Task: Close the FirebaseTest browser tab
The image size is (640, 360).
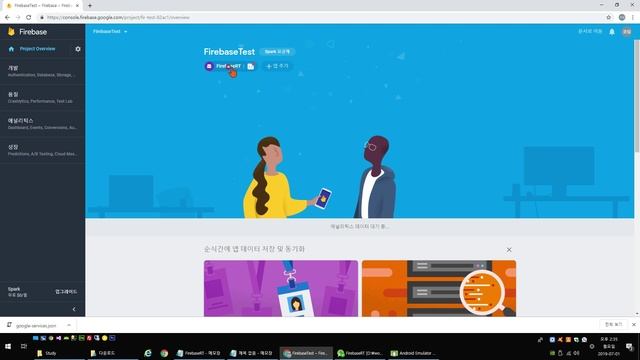Action: [77, 6]
